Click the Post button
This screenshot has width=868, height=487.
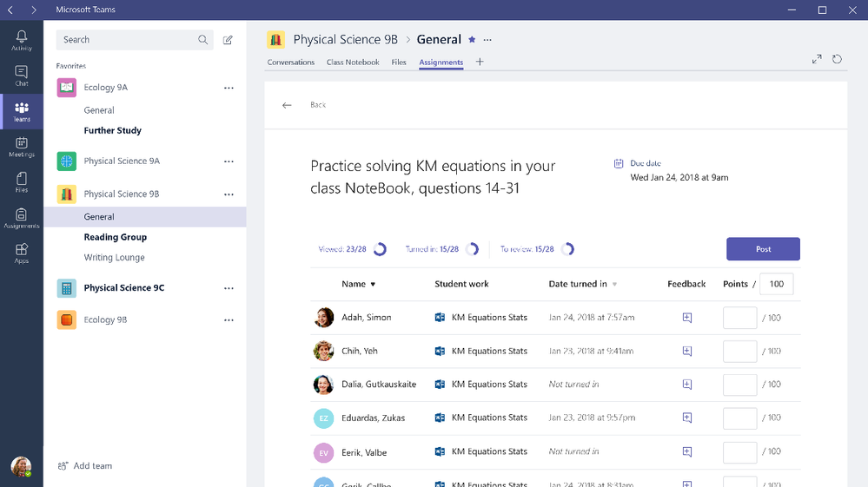763,249
